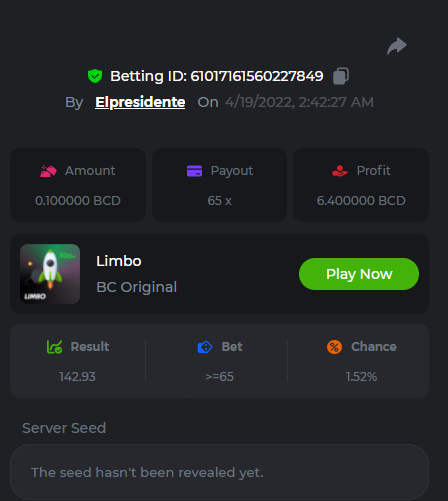Open the Limbo game thumbnail
This screenshot has width=448, height=501.
[x=50, y=274]
